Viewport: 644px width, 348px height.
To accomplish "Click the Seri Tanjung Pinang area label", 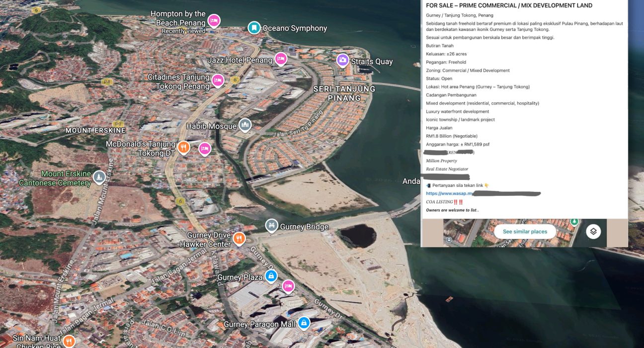I will tap(344, 93).
